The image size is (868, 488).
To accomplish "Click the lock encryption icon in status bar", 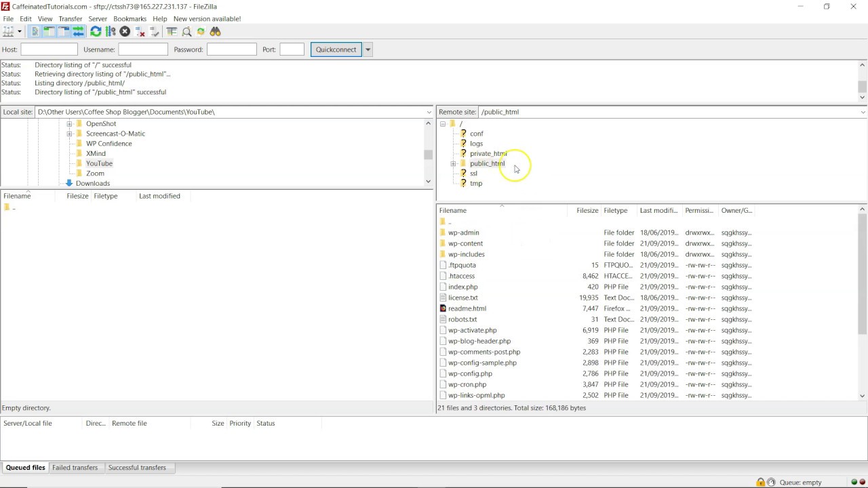I will click(761, 483).
